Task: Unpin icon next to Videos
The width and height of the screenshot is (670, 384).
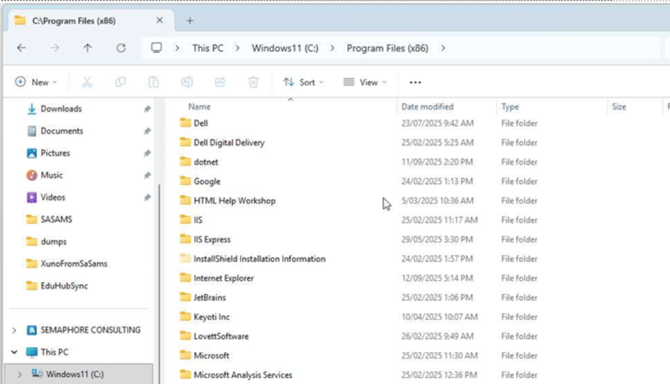Action: (147, 197)
